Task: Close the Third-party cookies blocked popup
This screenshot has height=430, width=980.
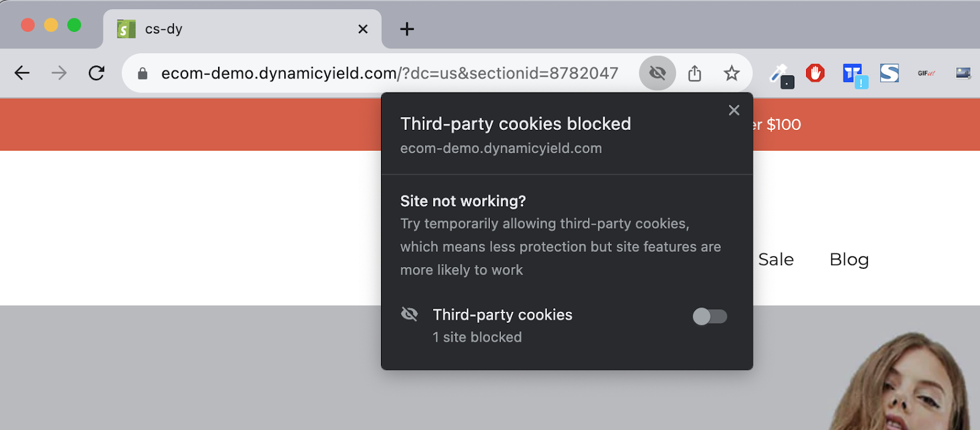Action: (x=734, y=110)
